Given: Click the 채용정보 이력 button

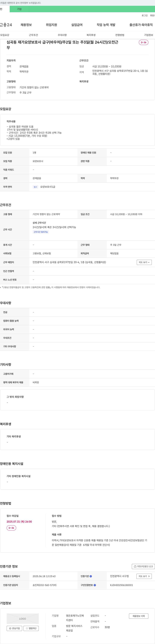Looking at the screenshot, I should [x=139, y=616].
